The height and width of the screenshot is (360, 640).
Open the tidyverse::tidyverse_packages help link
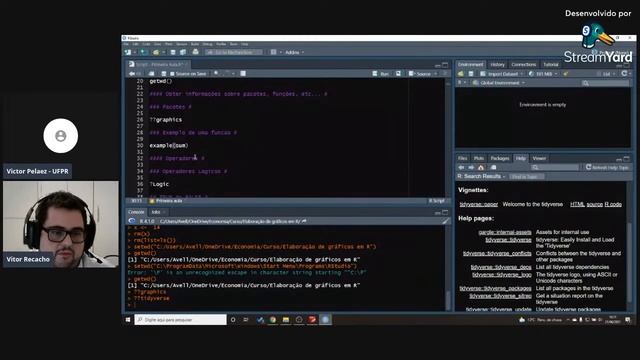click(496, 288)
